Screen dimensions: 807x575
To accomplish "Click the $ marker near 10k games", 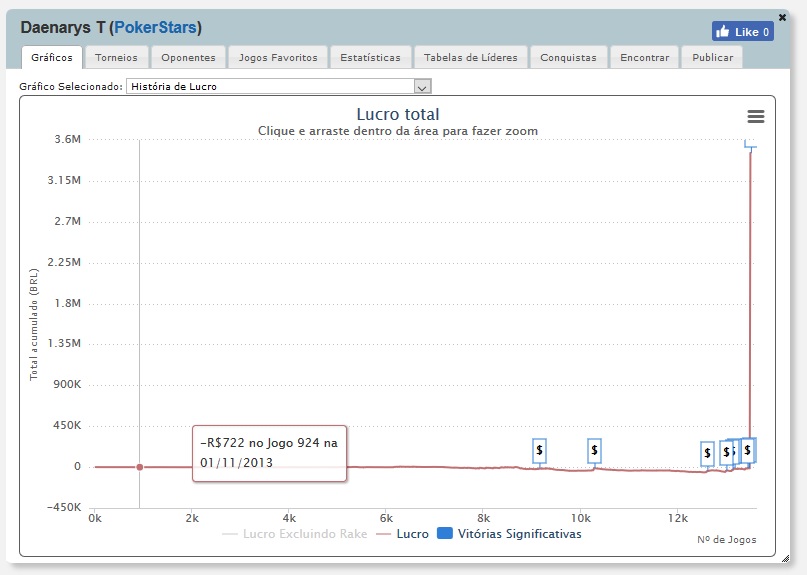I will click(594, 450).
